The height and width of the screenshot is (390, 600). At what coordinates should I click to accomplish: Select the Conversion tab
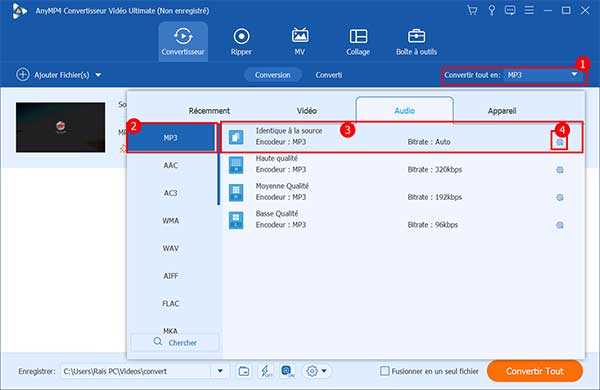pos(272,75)
